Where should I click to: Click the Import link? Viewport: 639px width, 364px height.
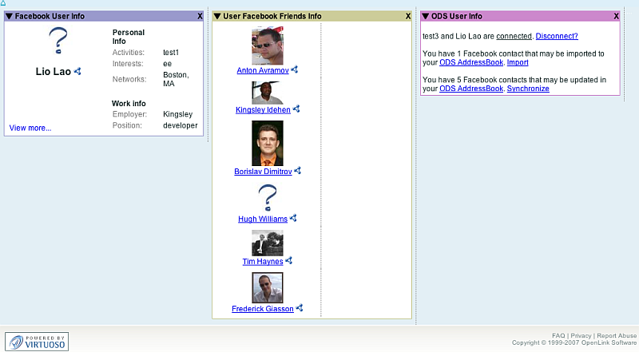[x=518, y=62]
